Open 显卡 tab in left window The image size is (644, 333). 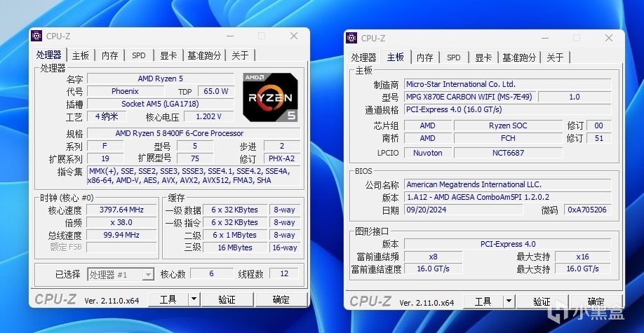point(168,55)
